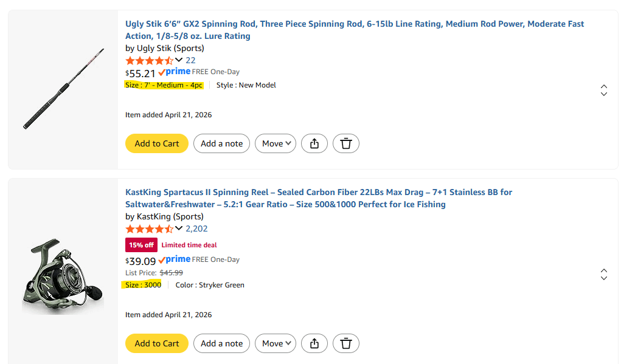621x364 pixels.
Task: Add a note to KastKing reel
Action: 221,343
